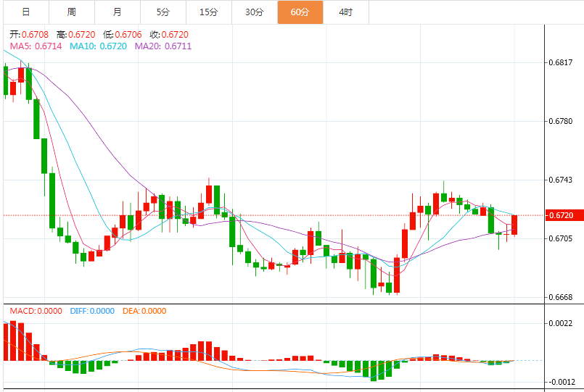Click the DEA value label
The width and height of the screenshot is (584, 392).
144,311
